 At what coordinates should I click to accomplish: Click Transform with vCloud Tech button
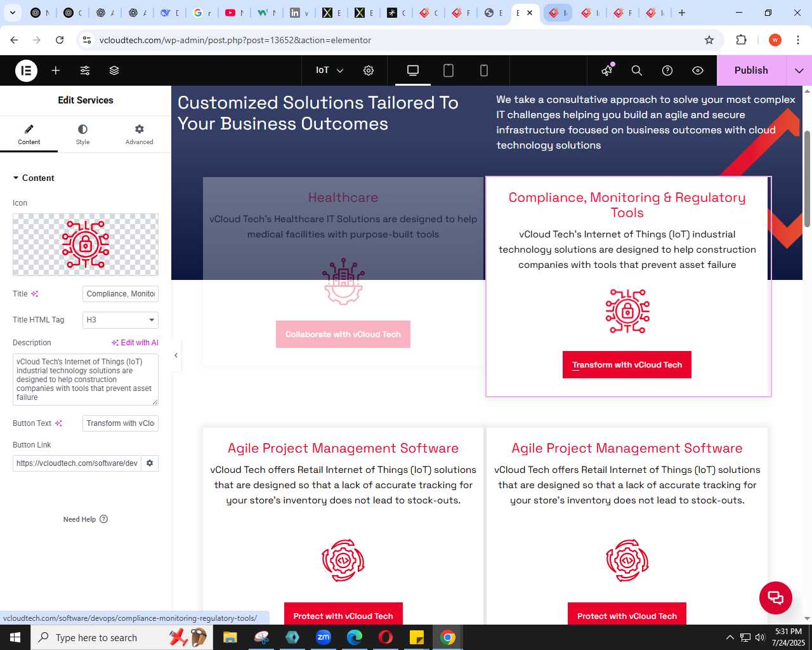(x=627, y=365)
